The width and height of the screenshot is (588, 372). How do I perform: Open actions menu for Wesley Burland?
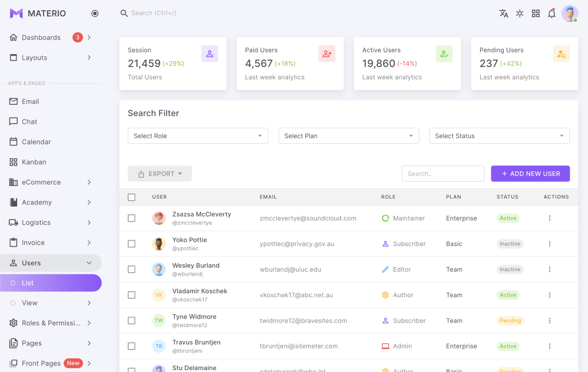click(550, 269)
